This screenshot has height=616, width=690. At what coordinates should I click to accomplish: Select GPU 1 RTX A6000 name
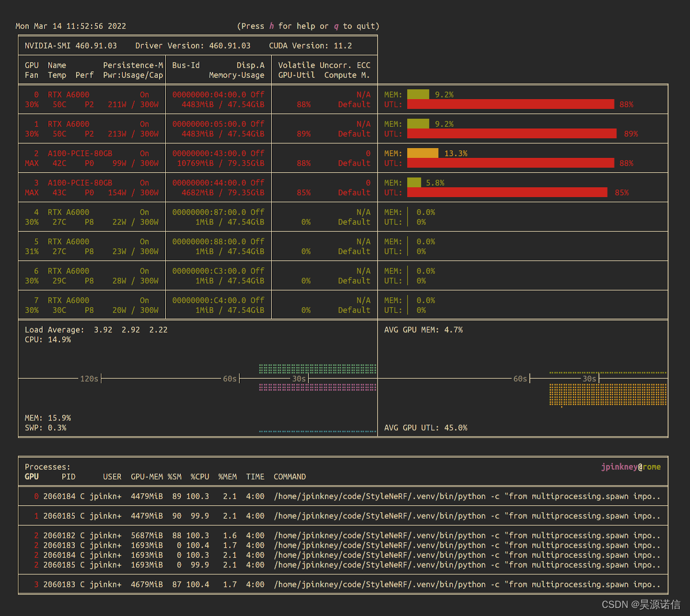point(68,124)
